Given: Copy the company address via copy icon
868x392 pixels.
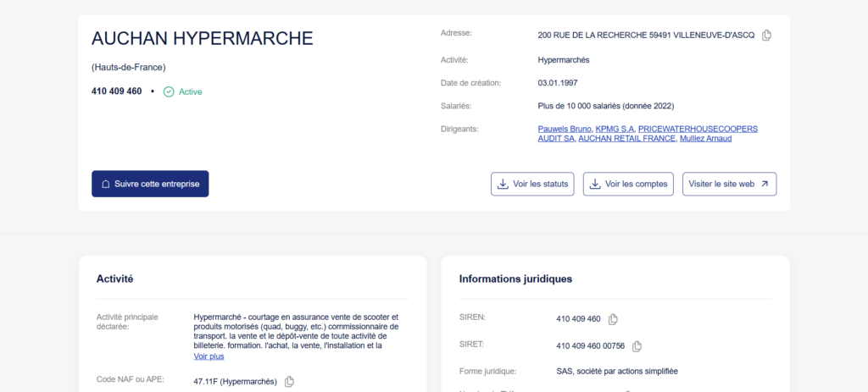Looking at the screenshot, I should (766, 36).
